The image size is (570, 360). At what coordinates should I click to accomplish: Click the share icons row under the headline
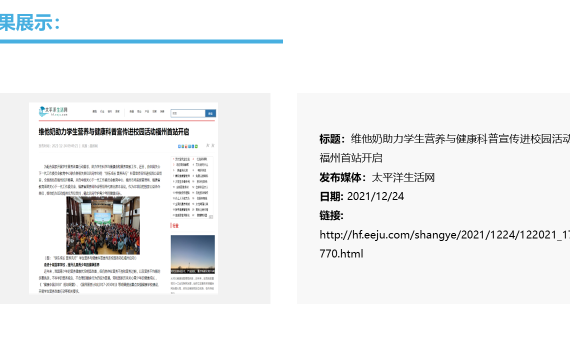[188, 146]
